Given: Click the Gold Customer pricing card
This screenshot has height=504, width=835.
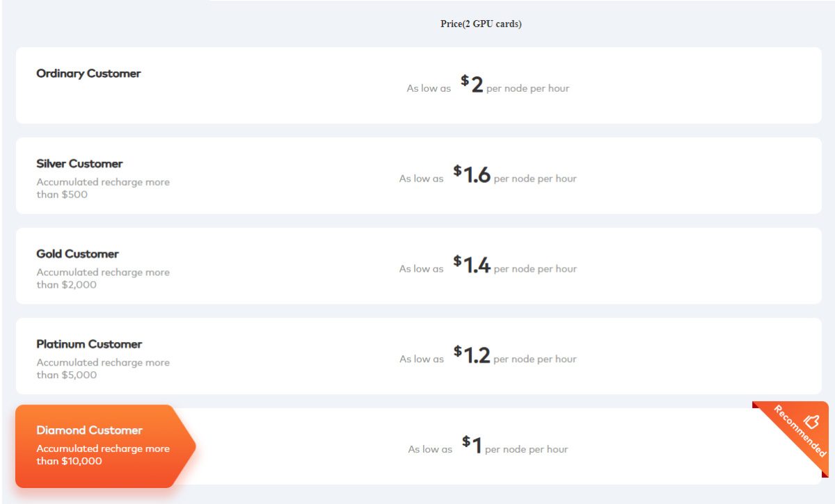Looking at the screenshot, I should point(417,266).
